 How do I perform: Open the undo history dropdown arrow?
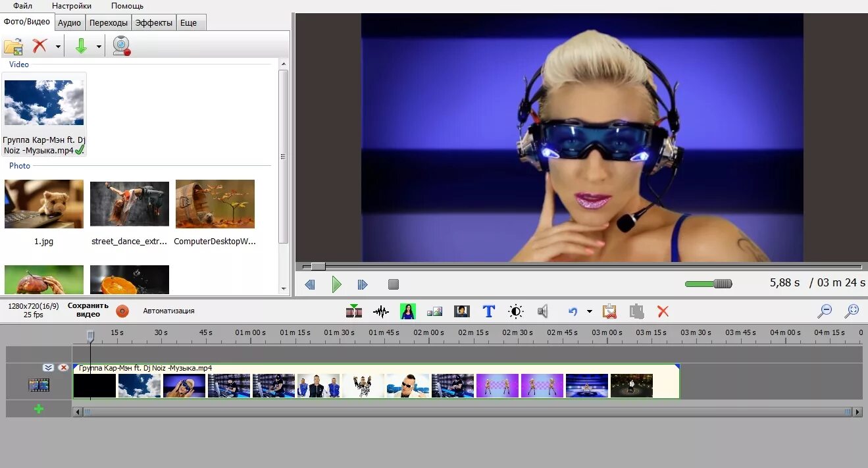[x=589, y=311]
